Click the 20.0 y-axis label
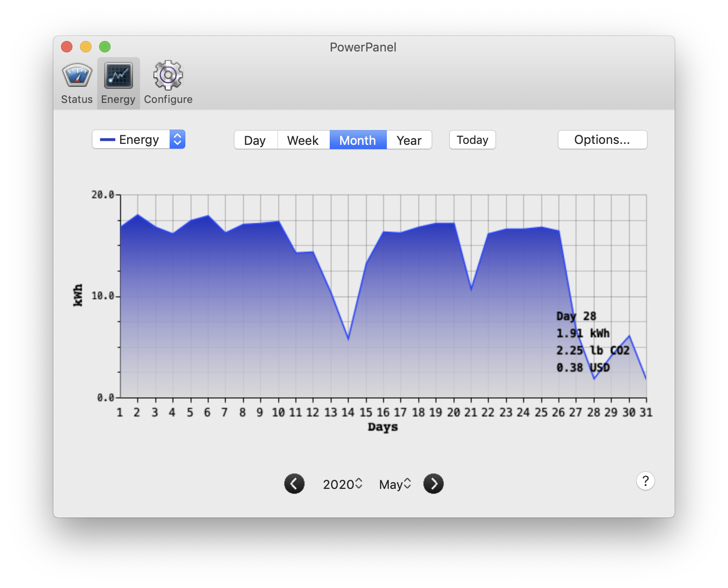 coord(103,194)
